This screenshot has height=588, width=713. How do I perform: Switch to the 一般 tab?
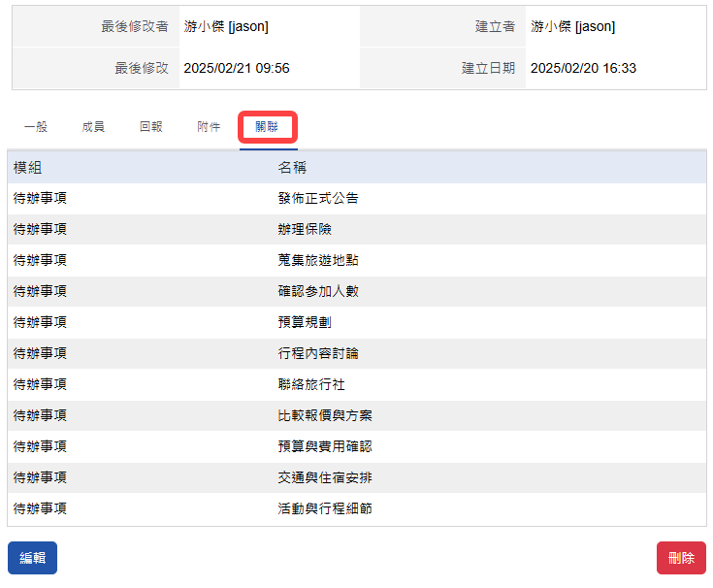[36, 127]
